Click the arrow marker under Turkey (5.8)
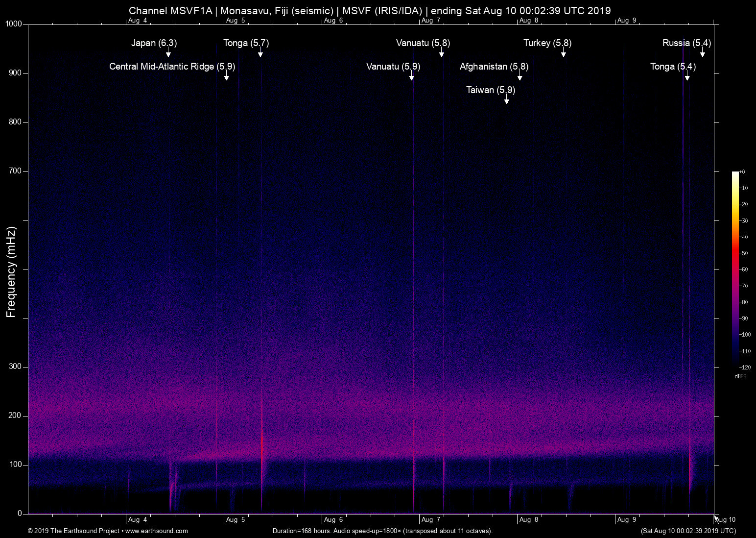 564,53
